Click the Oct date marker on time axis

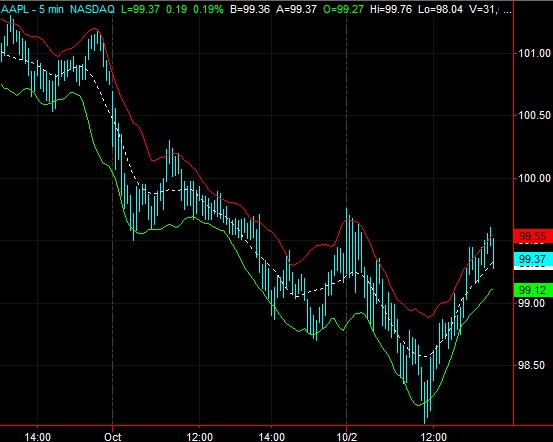[113, 437]
